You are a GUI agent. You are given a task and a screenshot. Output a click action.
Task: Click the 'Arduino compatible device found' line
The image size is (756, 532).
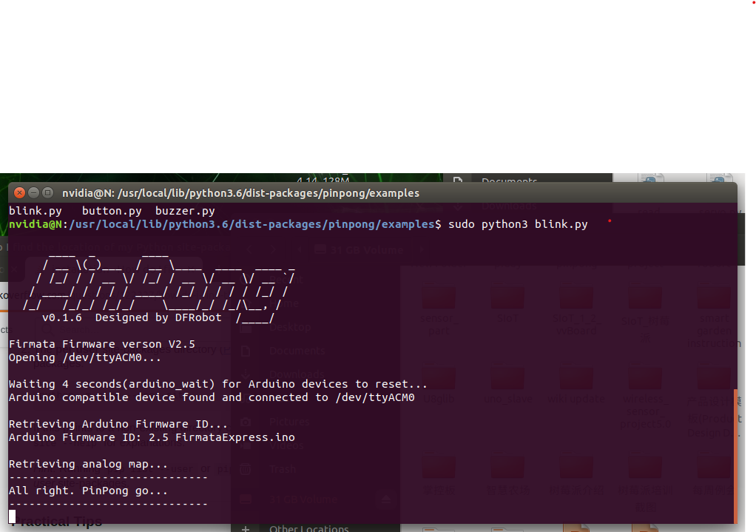(x=212, y=397)
